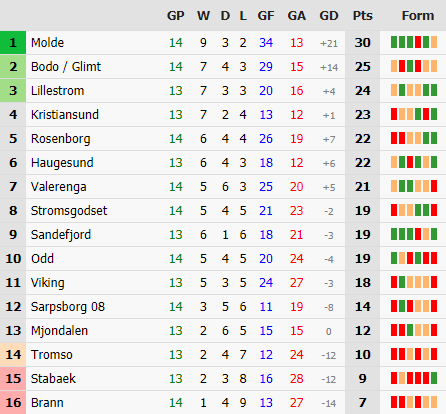
Task: Open the Bodo / Glimt team link
Action: pyautogui.click(x=66, y=67)
